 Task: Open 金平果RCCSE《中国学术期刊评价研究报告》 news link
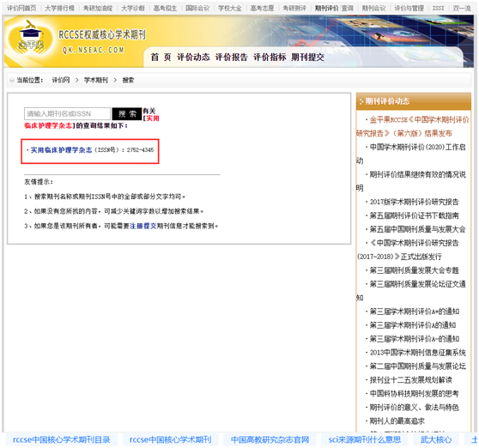pyautogui.click(x=413, y=126)
